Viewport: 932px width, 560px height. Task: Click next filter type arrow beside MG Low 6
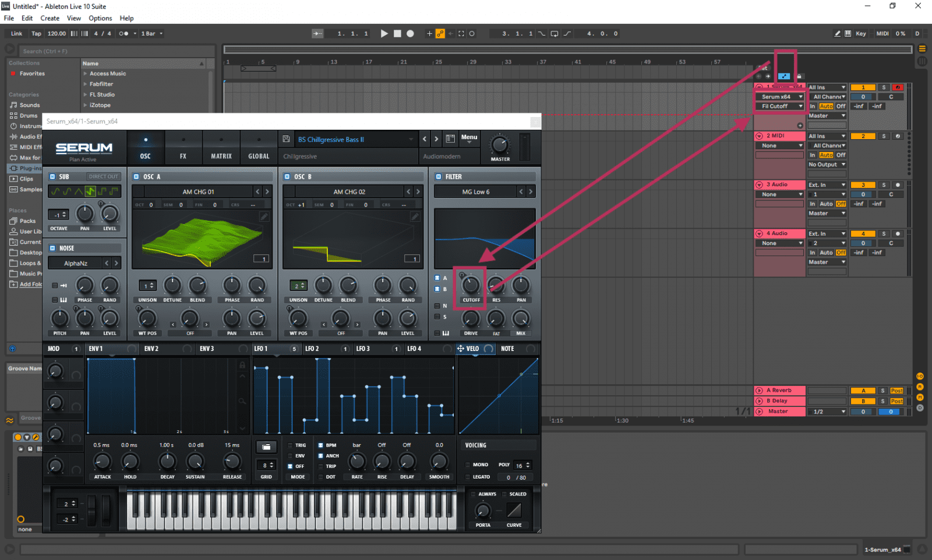530,192
